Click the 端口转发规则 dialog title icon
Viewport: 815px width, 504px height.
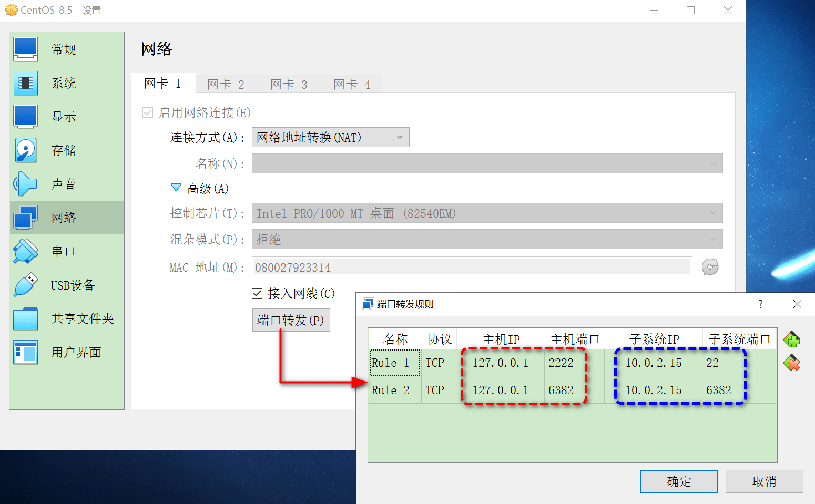pos(368,304)
